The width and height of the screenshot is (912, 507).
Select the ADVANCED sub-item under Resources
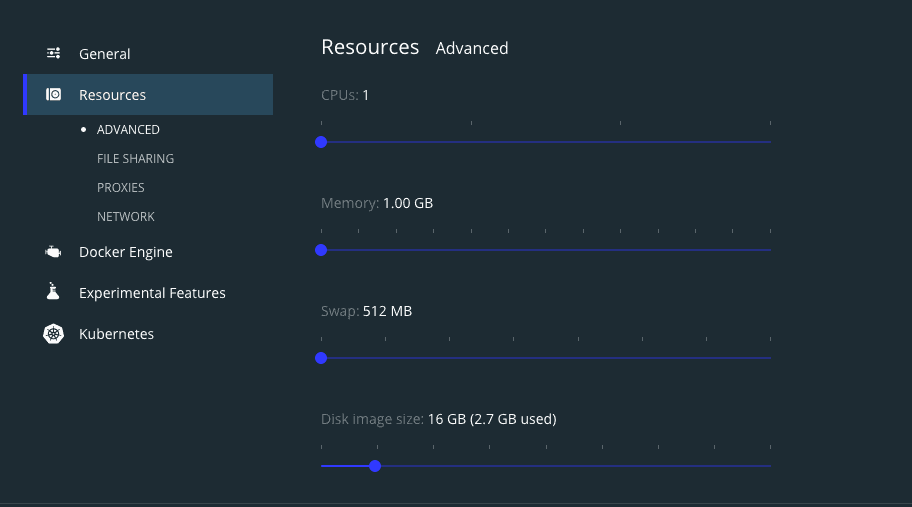point(128,130)
